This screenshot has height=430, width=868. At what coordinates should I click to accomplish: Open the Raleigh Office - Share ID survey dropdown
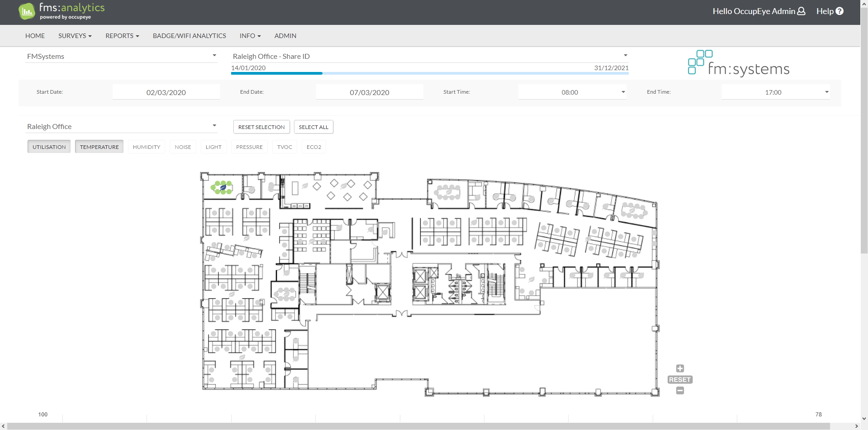pos(430,56)
